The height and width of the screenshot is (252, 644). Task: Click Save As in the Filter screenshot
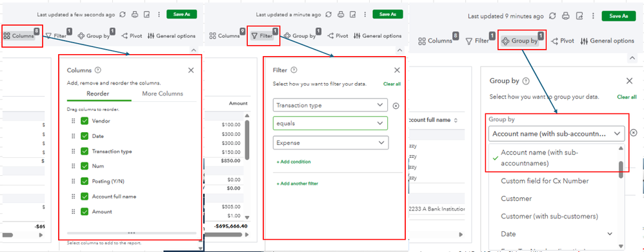coord(388,14)
